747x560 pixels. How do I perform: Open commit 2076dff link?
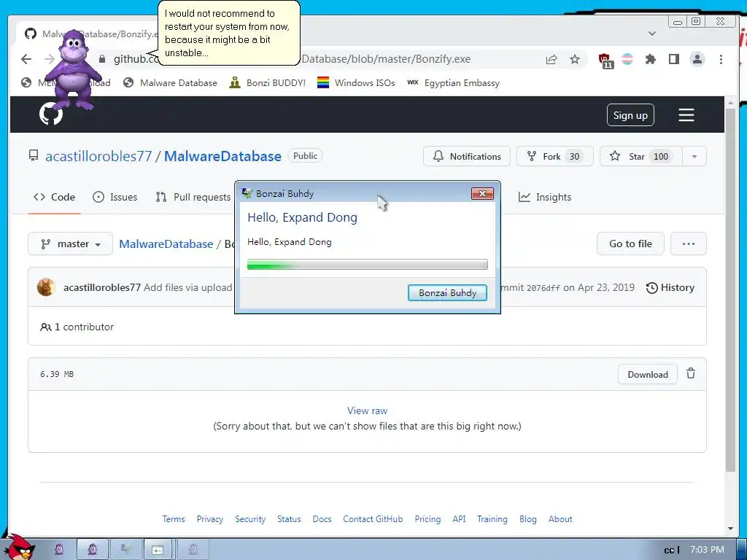pos(543,287)
